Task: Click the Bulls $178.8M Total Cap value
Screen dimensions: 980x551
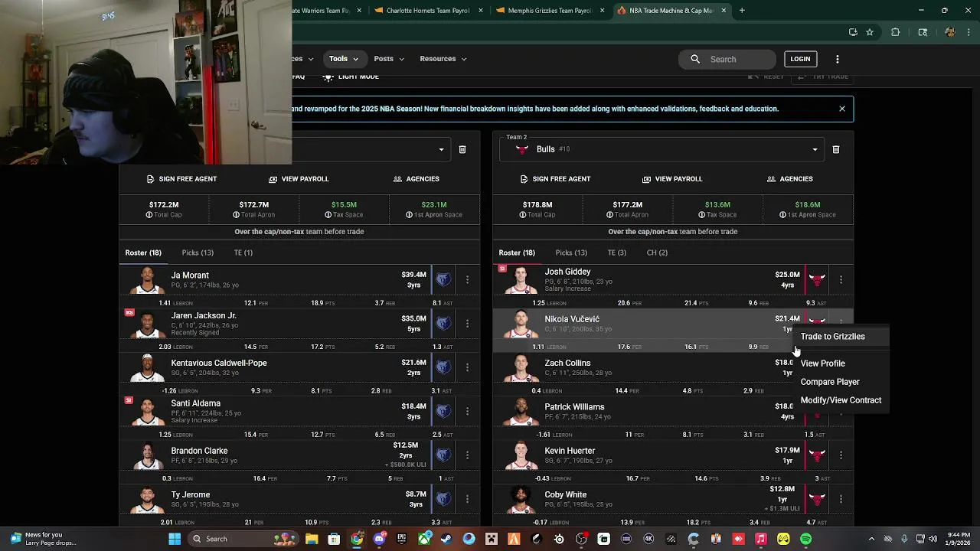Action: (537, 205)
